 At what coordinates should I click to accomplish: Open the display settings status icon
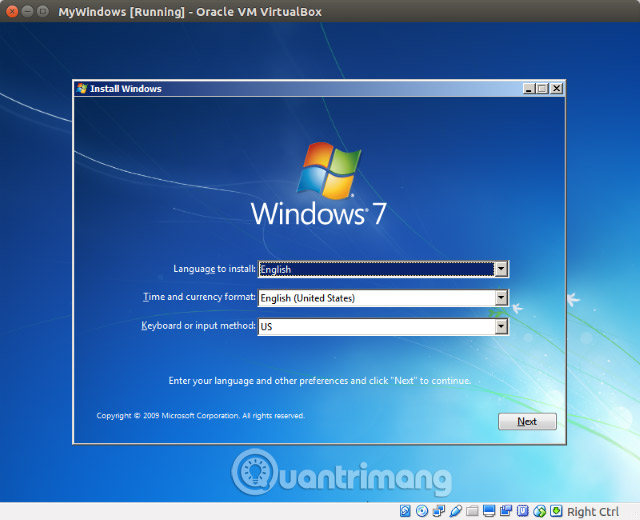tap(489, 511)
